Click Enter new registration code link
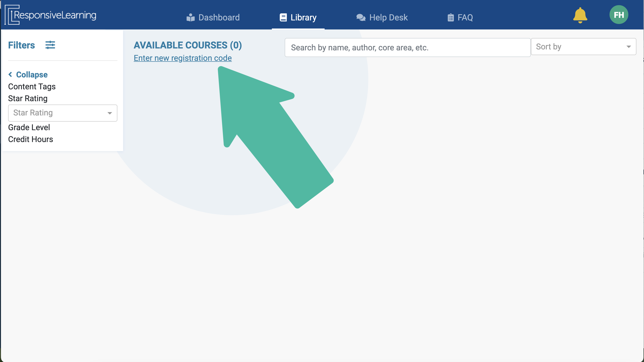This screenshot has height=362, width=644. click(183, 58)
